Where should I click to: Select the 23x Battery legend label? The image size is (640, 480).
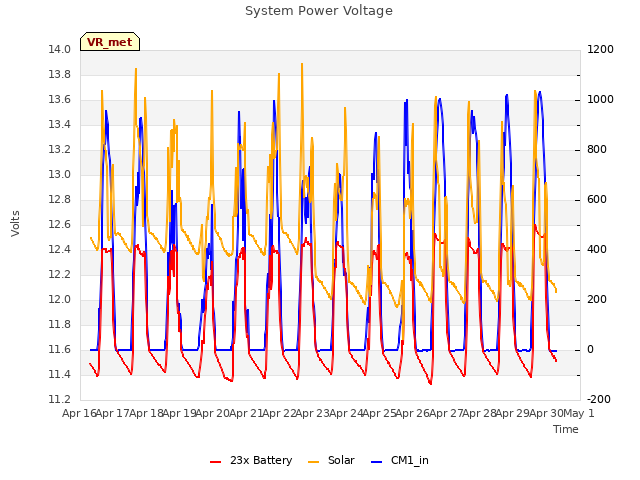pos(261,460)
